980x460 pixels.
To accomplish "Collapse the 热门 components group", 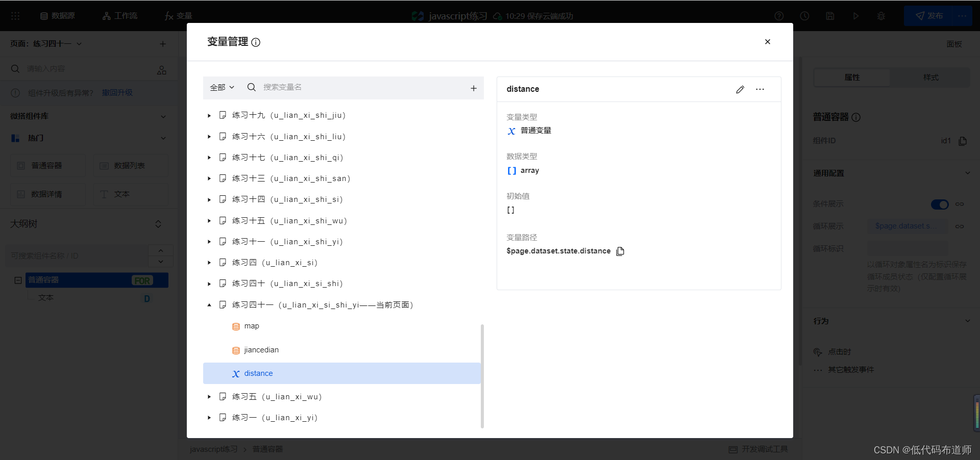I will 163,138.
